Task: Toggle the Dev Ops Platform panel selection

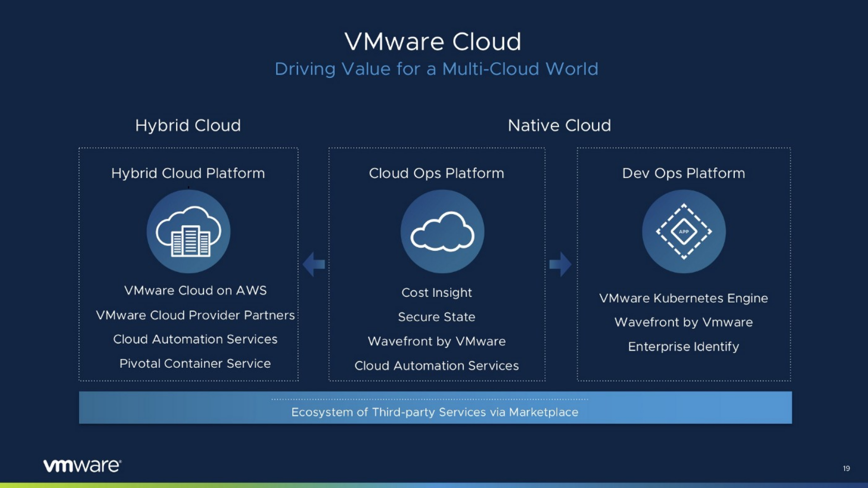Action: (x=684, y=173)
